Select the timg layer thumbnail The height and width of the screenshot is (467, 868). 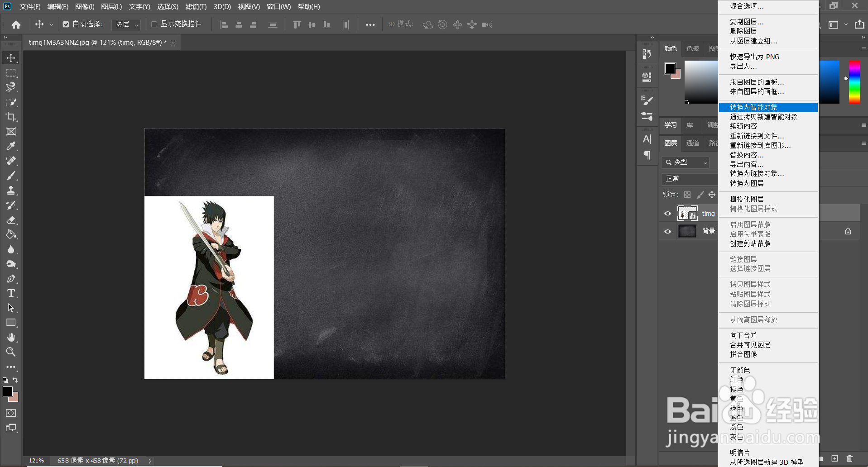(687, 213)
